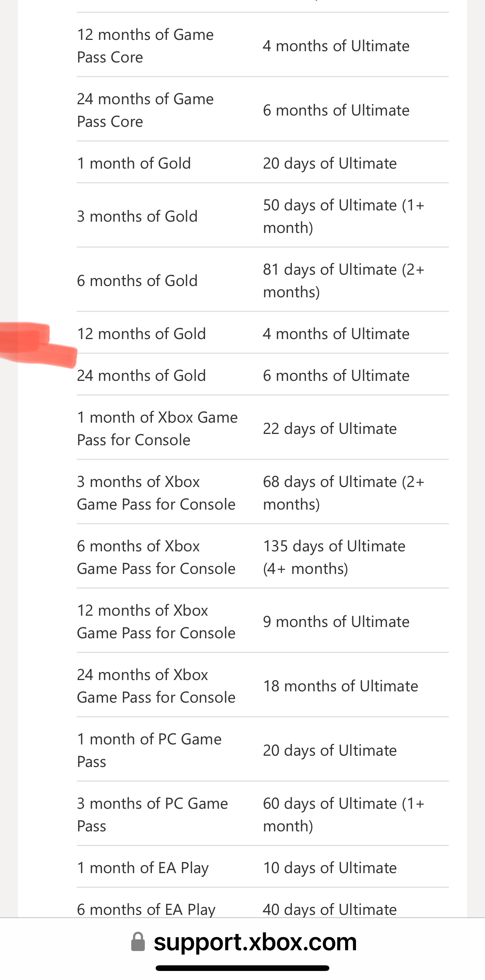Image resolution: width=485 pixels, height=980 pixels.
Task: Select '18 months of Ultimate' cell
Action: [341, 686]
